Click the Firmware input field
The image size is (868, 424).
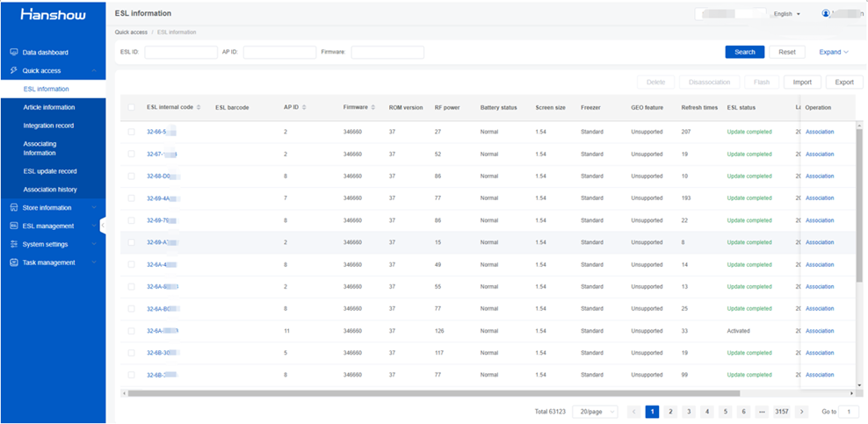(x=387, y=53)
